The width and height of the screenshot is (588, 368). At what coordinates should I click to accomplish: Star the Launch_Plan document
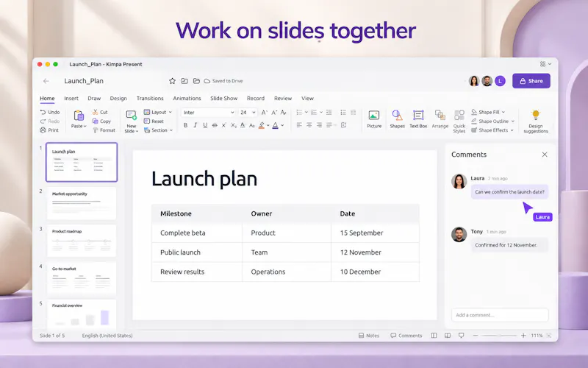[172, 81]
